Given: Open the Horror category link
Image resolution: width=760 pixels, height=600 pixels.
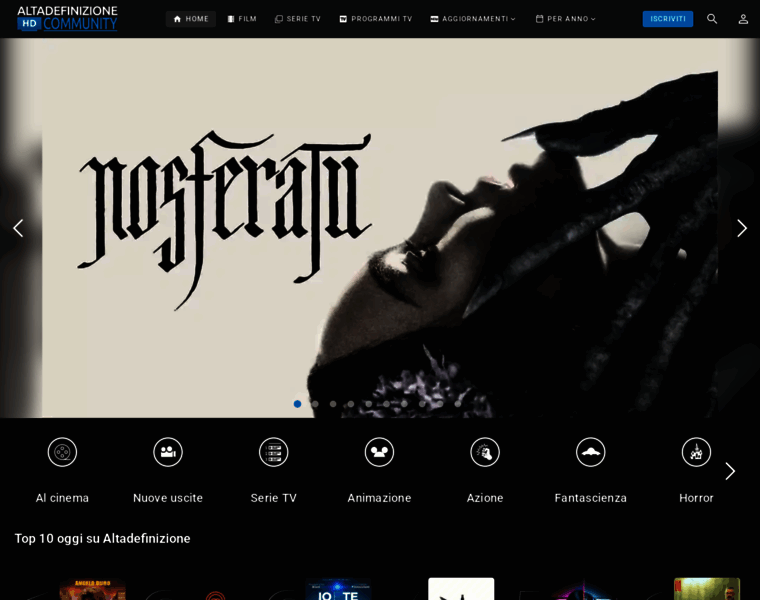Looking at the screenshot, I should (696, 498).
